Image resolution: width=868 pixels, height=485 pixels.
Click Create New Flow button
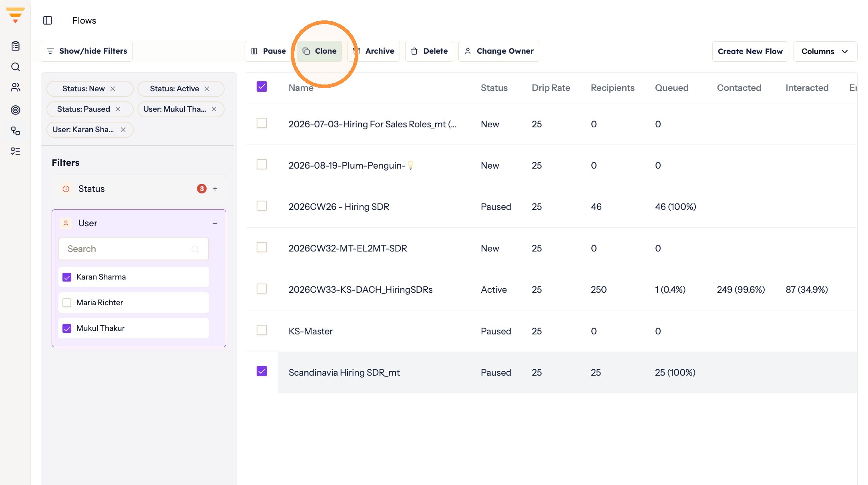tap(750, 51)
